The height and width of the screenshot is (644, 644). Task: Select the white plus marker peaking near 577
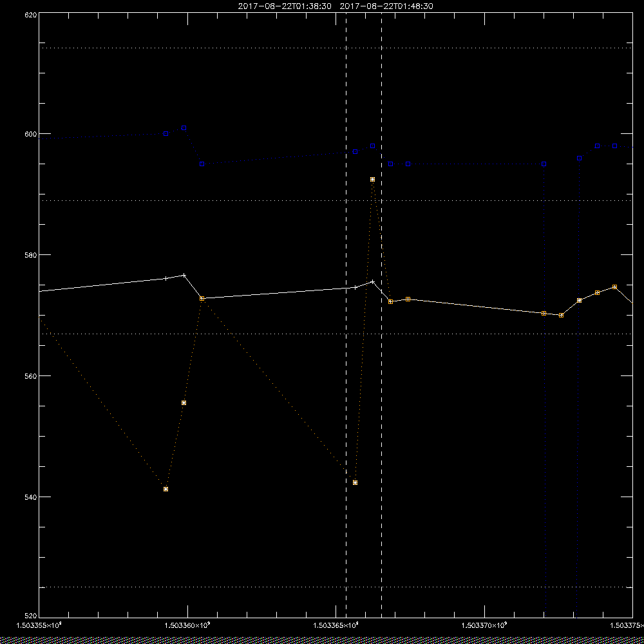point(184,275)
